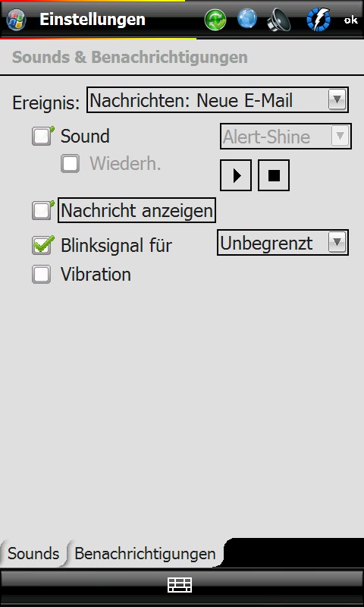
Task: Open the Alert-Shine sound dropdown
Action: (x=286, y=137)
